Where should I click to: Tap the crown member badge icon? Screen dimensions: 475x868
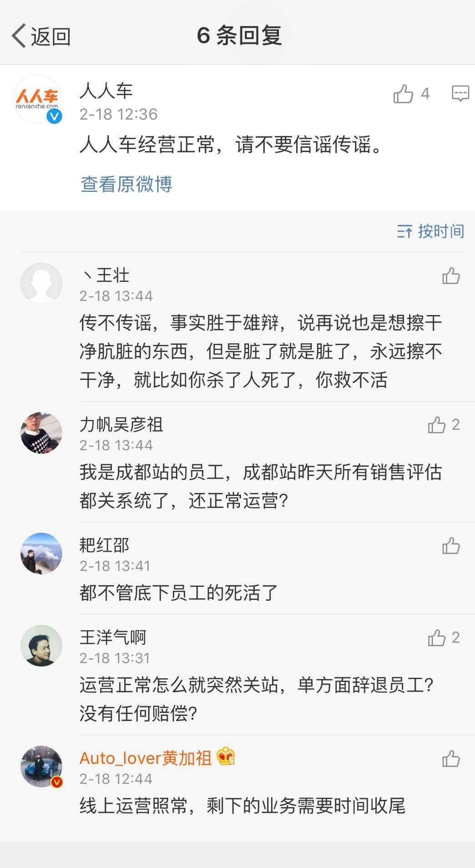coord(226,756)
